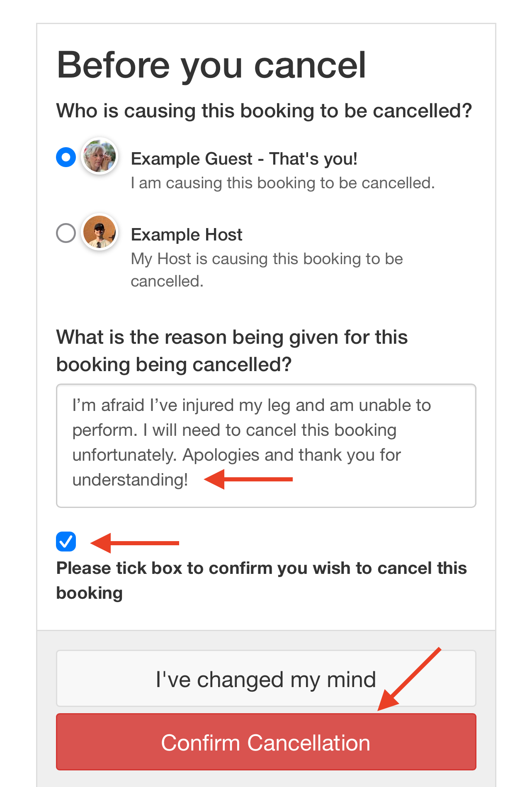The width and height of the screenshot is (532, 787).
Task: Click the 'Please tick box to confirm' label
Action: click(262, 581)
